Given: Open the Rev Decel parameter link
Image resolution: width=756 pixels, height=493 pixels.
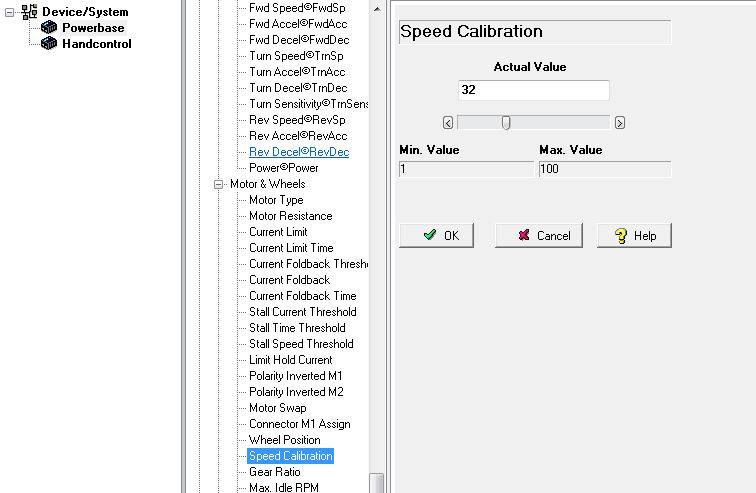Looking at the screenshot, I should coord(298,152).
